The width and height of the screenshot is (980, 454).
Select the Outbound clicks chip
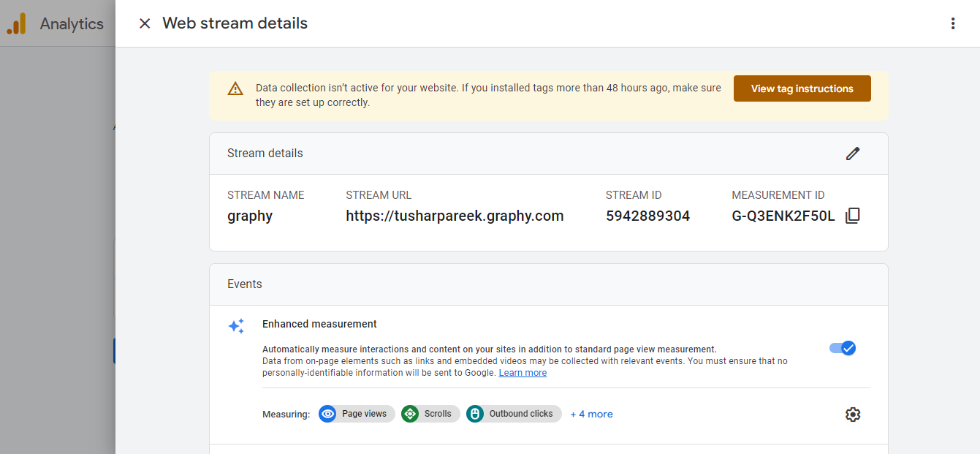tap(520, 414)
